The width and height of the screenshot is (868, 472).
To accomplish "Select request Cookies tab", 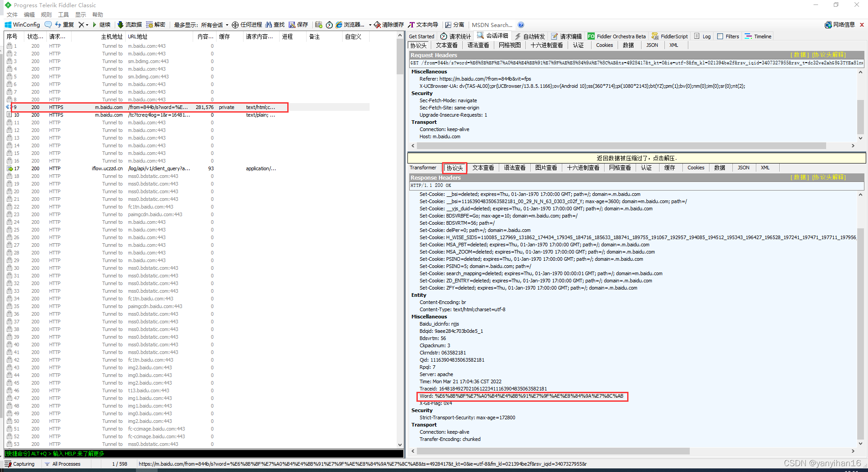I will click(605, 45).
